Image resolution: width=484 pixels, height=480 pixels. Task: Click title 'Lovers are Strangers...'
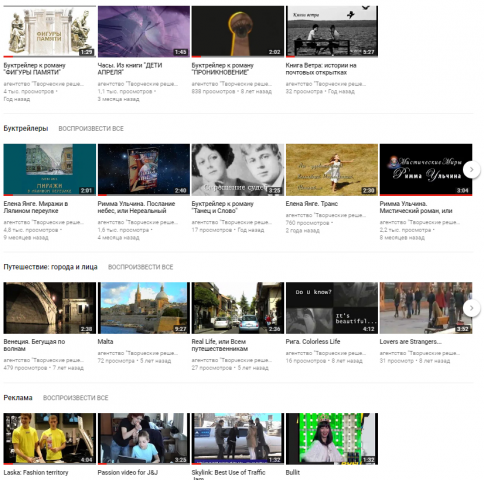point(410,342)
